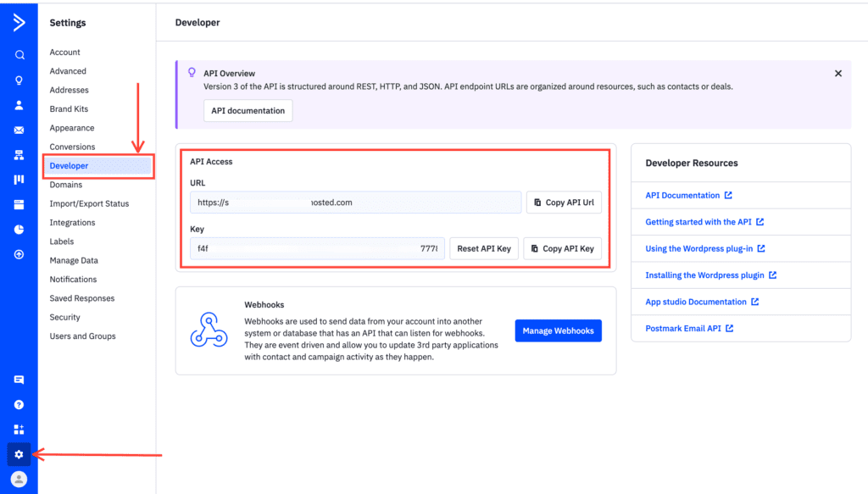Viewport: 868px width, 494px height.
Task: Open the Apps grid icon in sidebar
Action: [18, 429]
